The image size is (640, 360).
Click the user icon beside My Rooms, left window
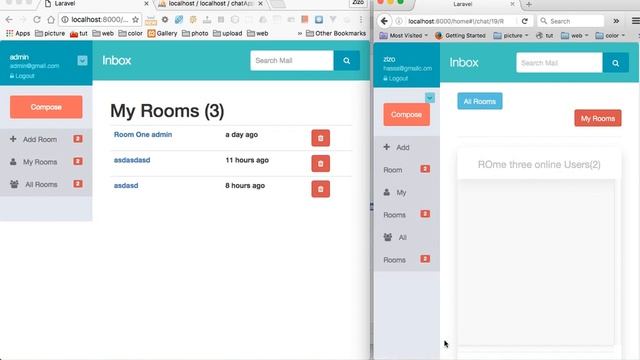(13, 162)
